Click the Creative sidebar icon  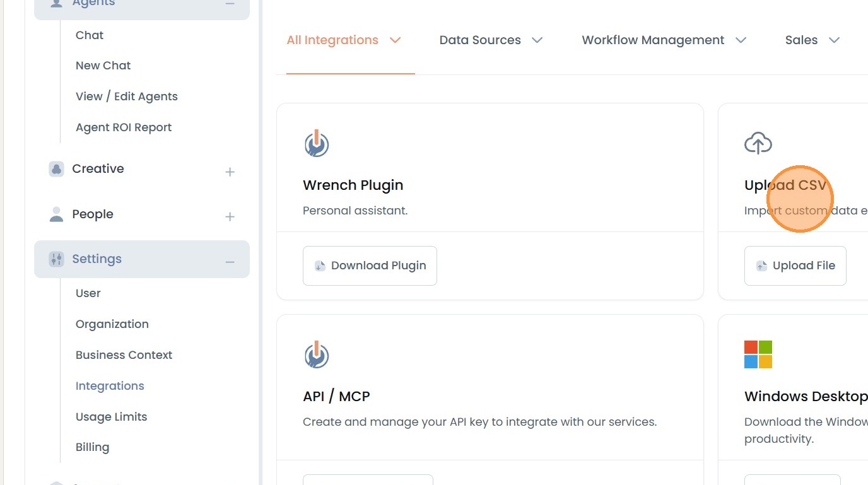[57, 169]
